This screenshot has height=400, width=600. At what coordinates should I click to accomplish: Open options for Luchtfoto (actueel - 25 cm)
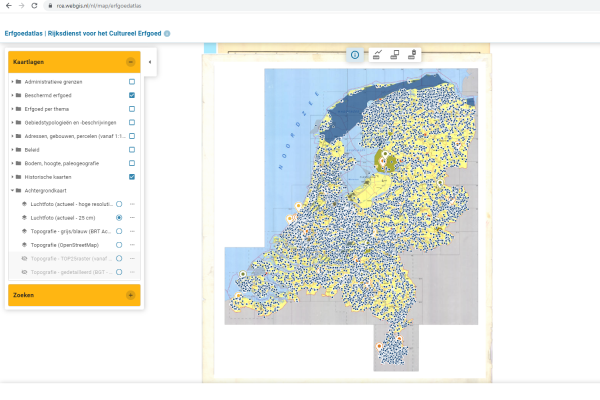pyautogui.click(x=131, y=217)
